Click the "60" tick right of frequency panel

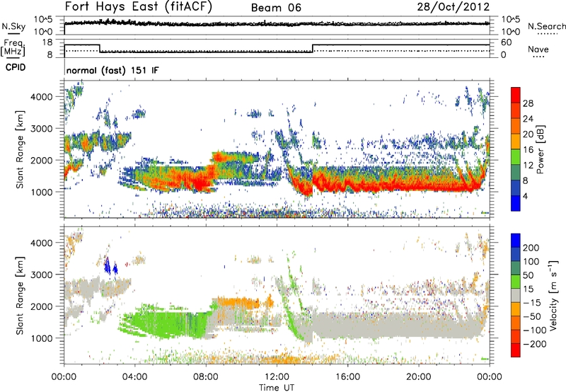507,42
